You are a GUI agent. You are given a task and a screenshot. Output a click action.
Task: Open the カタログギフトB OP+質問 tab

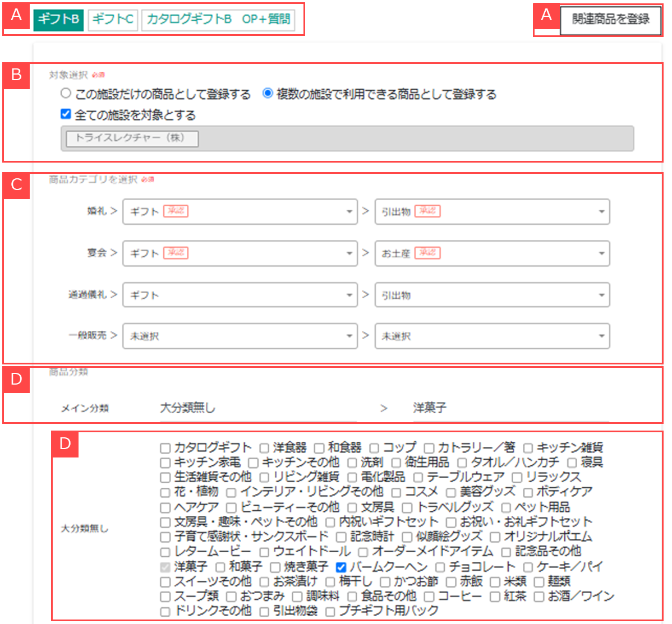click(x=218, y=20)
